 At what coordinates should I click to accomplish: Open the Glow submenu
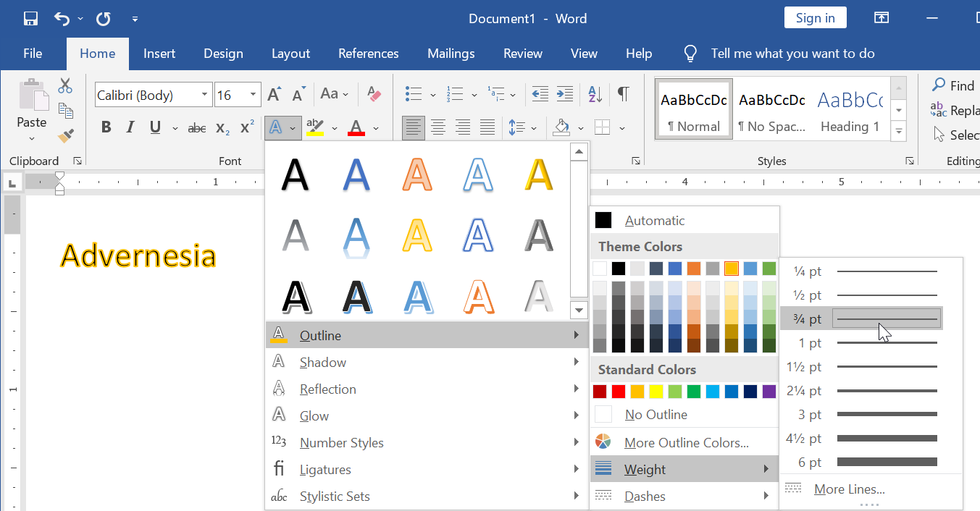pyautogui.click(x=427, y=415)
